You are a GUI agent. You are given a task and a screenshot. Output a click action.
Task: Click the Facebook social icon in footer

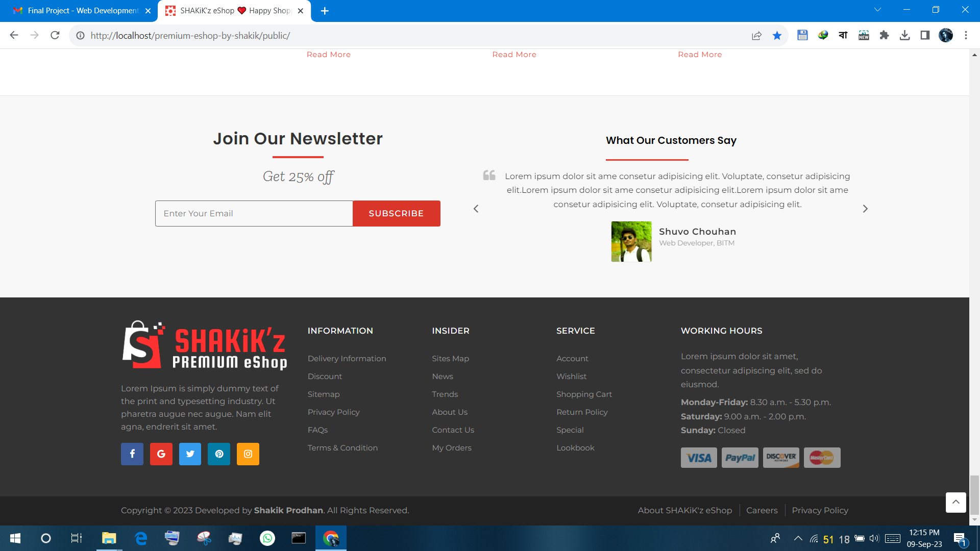pos(132,454)
